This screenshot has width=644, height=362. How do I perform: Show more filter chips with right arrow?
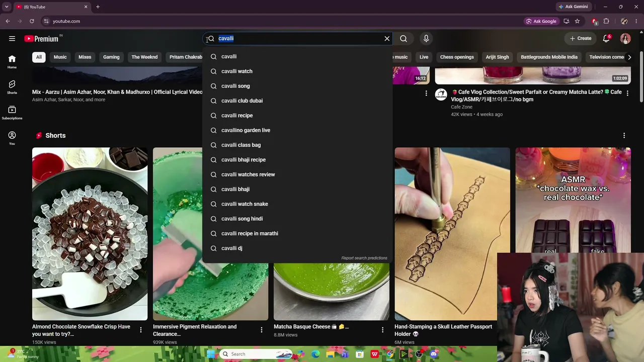tap(629, 57)
